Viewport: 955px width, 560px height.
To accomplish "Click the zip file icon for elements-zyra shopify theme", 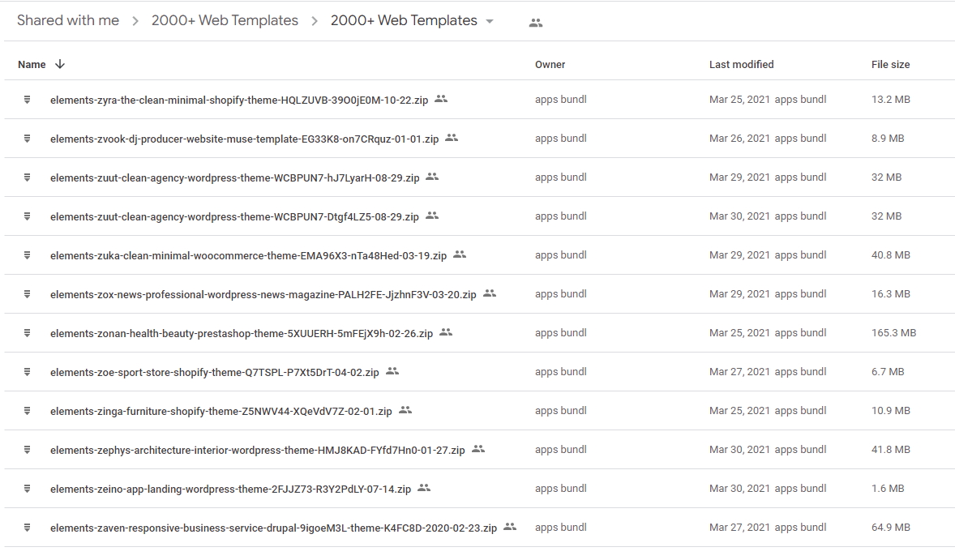I will (x=28, y=99).
